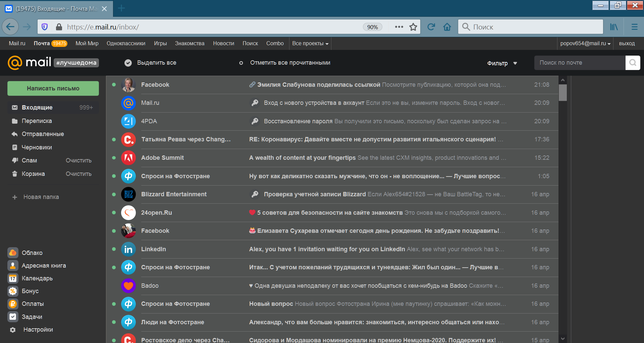
Task: Open the popov654@mail.ru account dropdown
Action: (585, 43)
